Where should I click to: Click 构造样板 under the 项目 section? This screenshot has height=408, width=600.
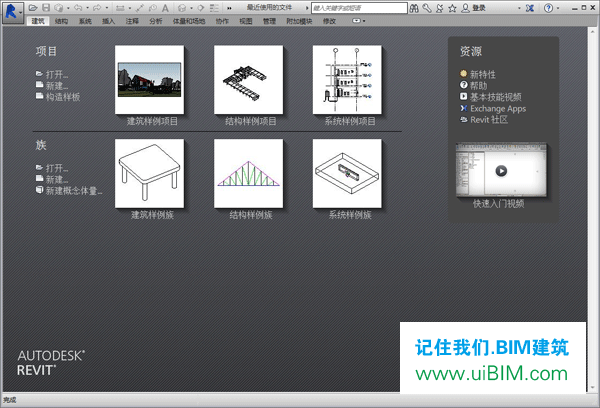(62, 97)
